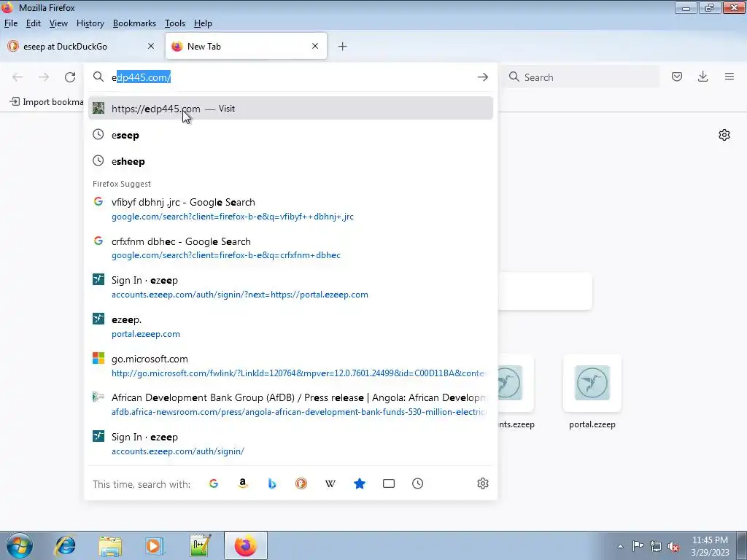Open the Bookmarks menu

tap(134, 23)
